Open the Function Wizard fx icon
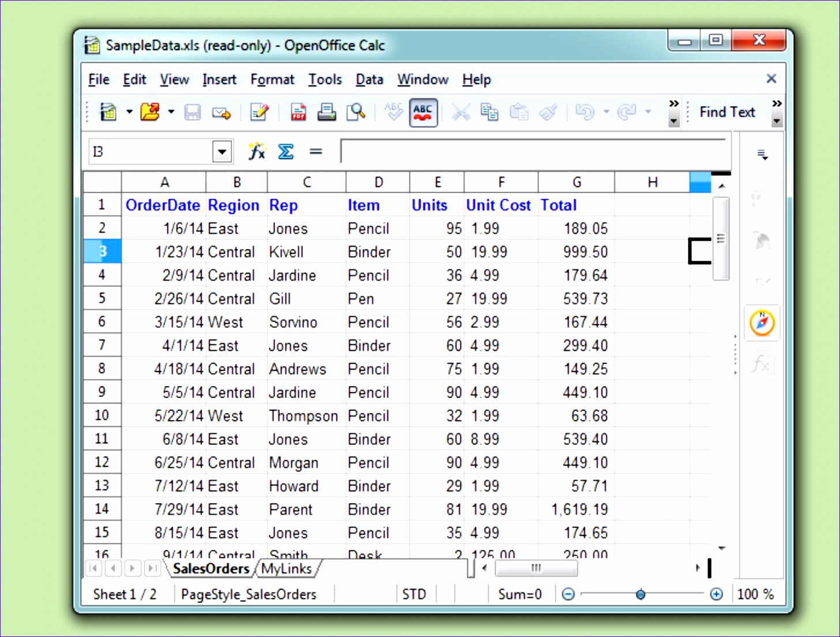The height and width of the screenshot is (637, 840). point(257,152)
